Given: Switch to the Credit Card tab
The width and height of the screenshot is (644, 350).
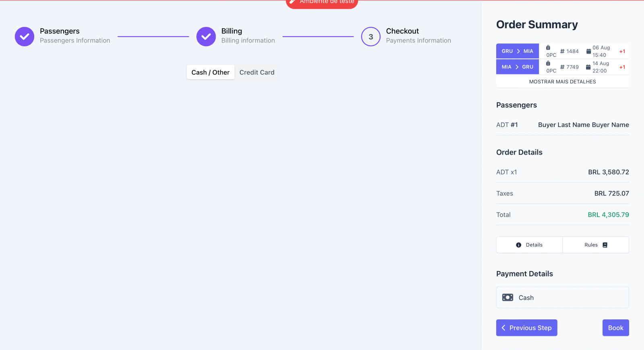Looking at the screenshot, I should click(x=257, y=72).
